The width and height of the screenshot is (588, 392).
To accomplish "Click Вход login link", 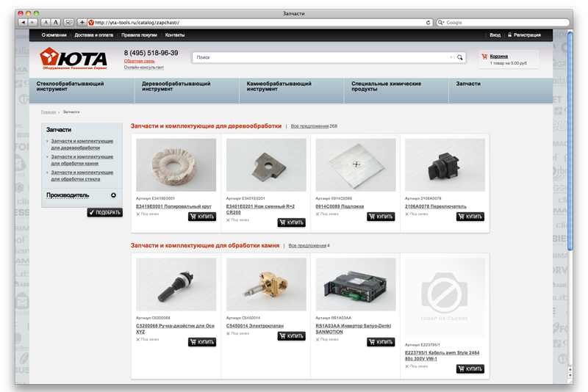I will (495, 35).
